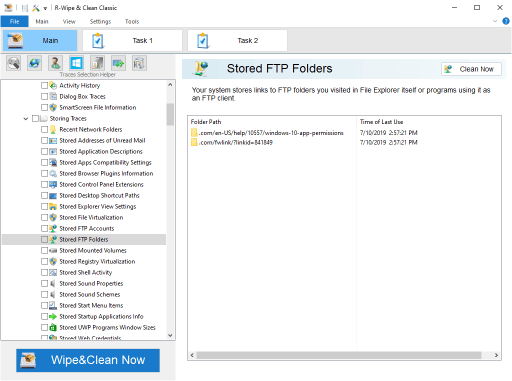Click the Stored UWP Programs Window Sizes icon
The height and width of the screenshot is (381, 512).
pyautogui.click(x=53, y=327)
